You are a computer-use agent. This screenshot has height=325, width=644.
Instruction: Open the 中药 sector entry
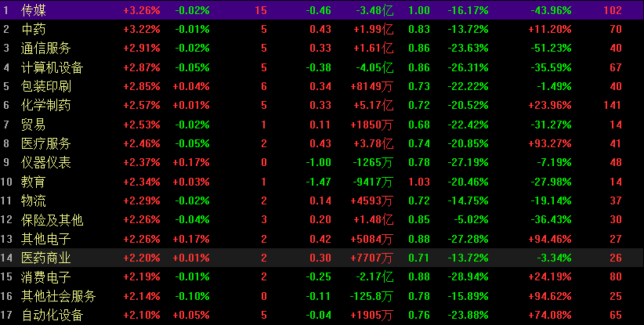pyautogui.click(x=33, y=30)
